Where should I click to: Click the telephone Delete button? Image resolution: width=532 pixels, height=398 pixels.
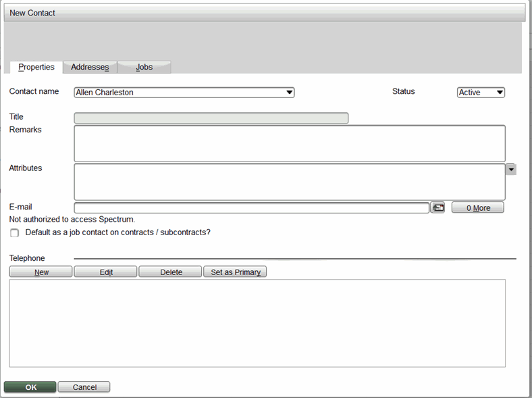click(170, 272)
